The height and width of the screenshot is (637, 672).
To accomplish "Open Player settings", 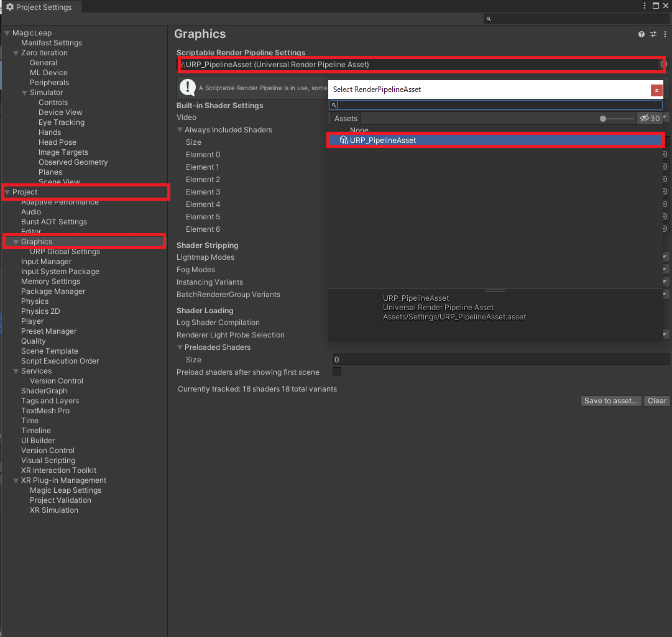I will click(32, 321).
